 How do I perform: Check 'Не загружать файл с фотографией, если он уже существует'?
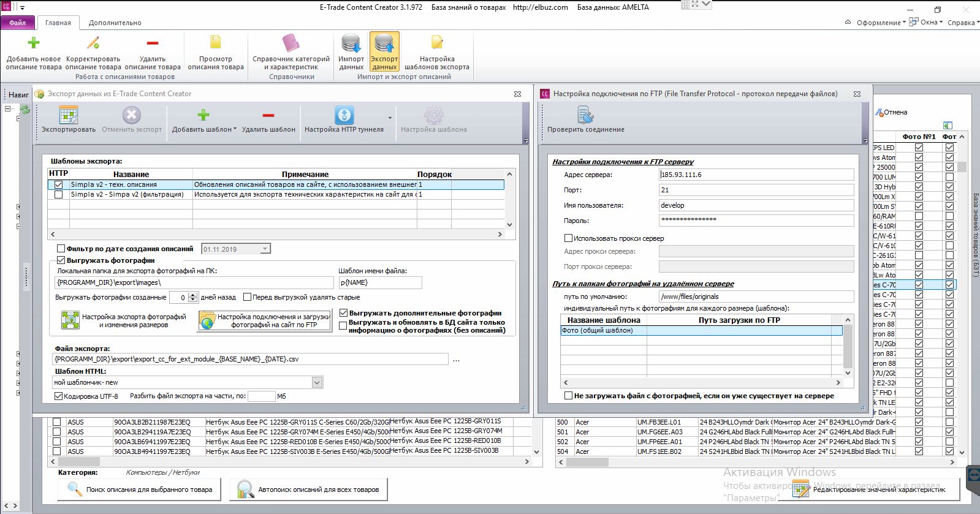pyautogui.click(x=568, y=396)
